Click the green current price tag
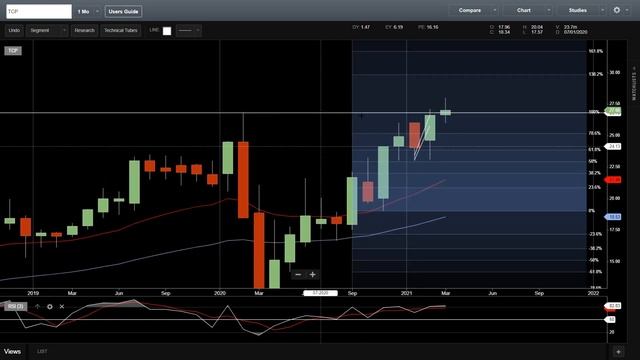Image resolution: width=640 pixels, height=360 pixels. click(613, 111)
